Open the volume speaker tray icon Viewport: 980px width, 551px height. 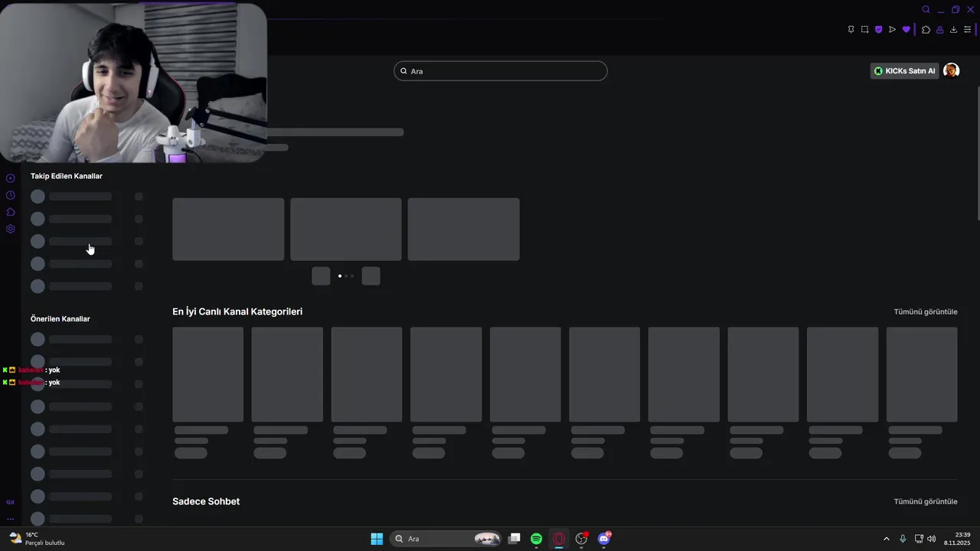[932, 539]
